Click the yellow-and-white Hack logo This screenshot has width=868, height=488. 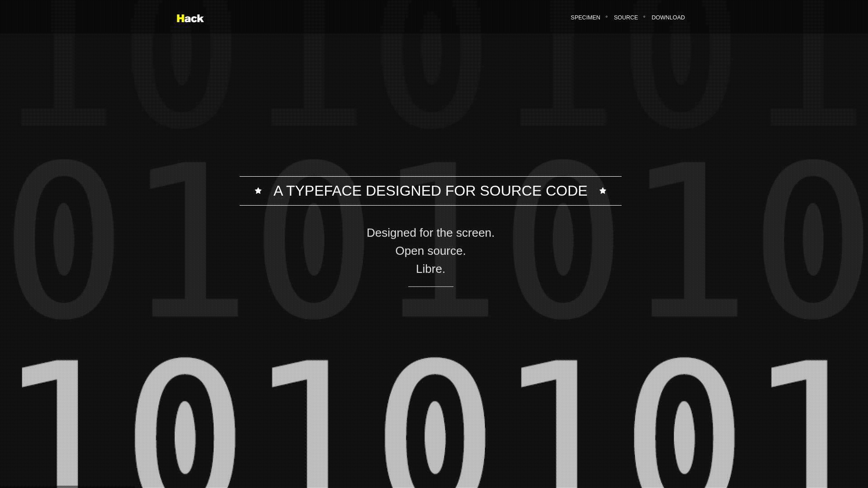click(x=190, y=19)
